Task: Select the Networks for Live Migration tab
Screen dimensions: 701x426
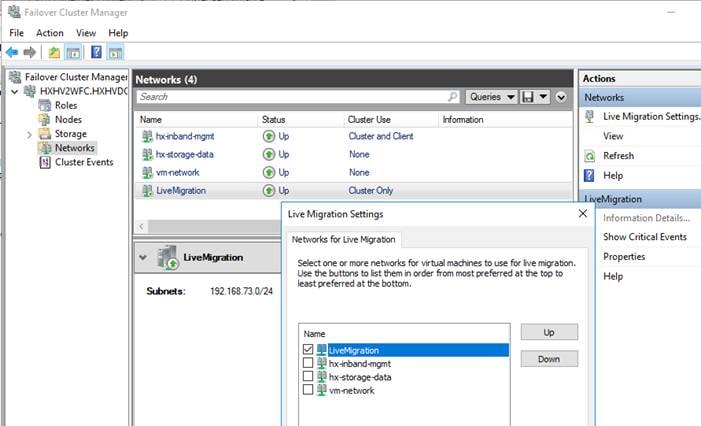Action: 343,240
